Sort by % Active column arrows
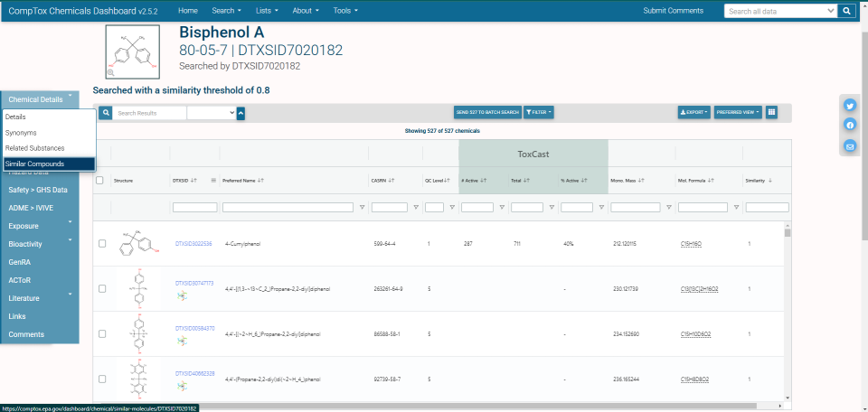This screenshot has height=412, width=868. [x=584, y=181]
